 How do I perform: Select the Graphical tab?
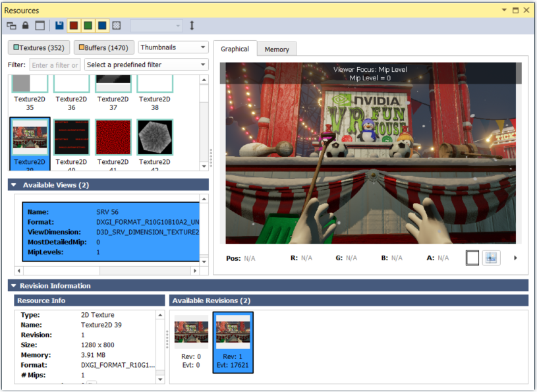click(235, 49)
